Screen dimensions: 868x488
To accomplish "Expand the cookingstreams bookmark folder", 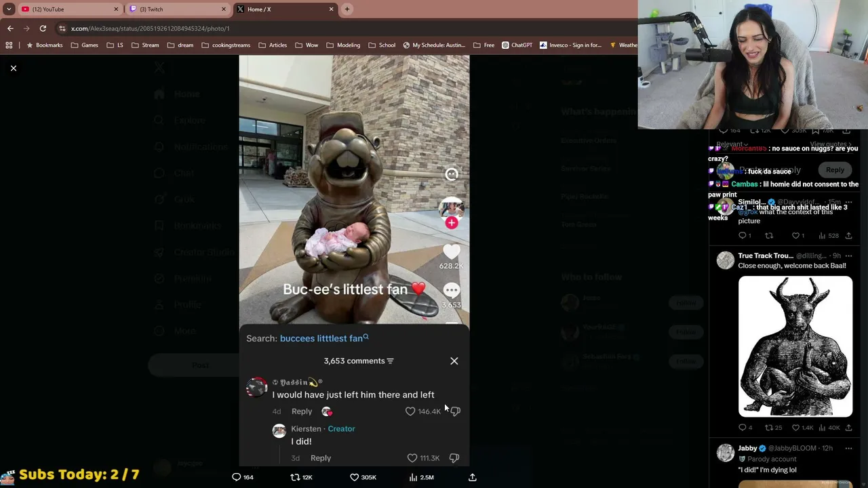I will [x=226, y=45].
